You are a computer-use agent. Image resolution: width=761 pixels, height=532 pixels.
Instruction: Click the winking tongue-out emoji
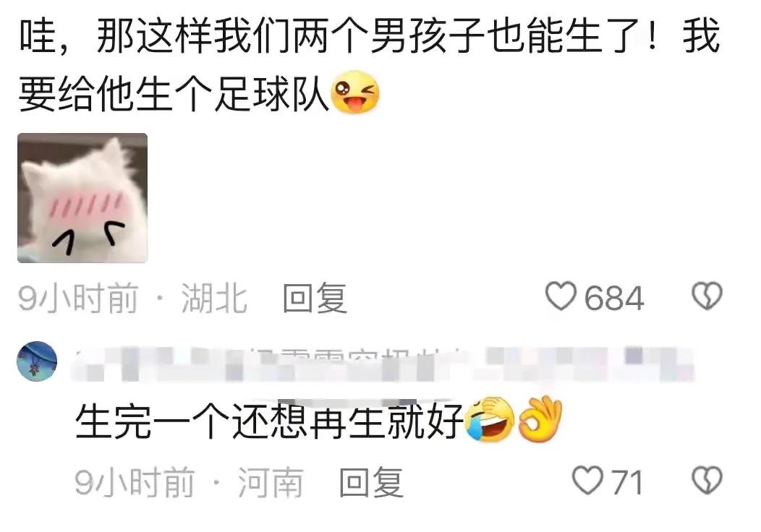(x=354, y=92)
